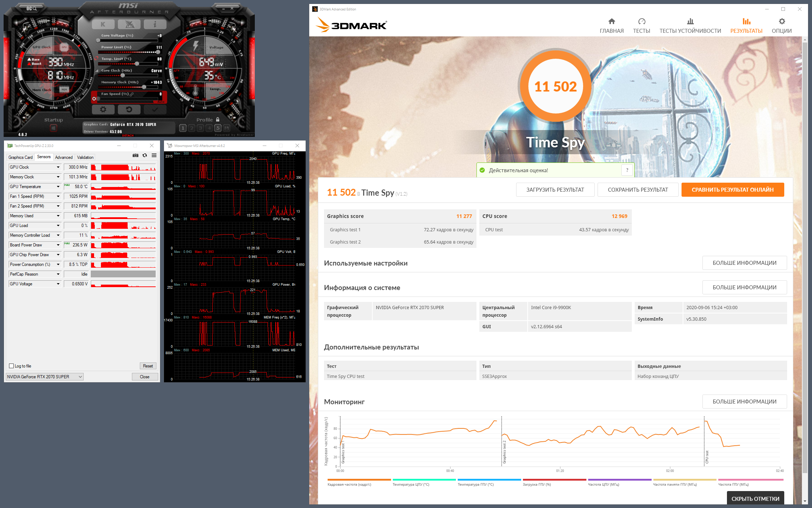Open the Kombustor K button

click(x=103, y=24)
